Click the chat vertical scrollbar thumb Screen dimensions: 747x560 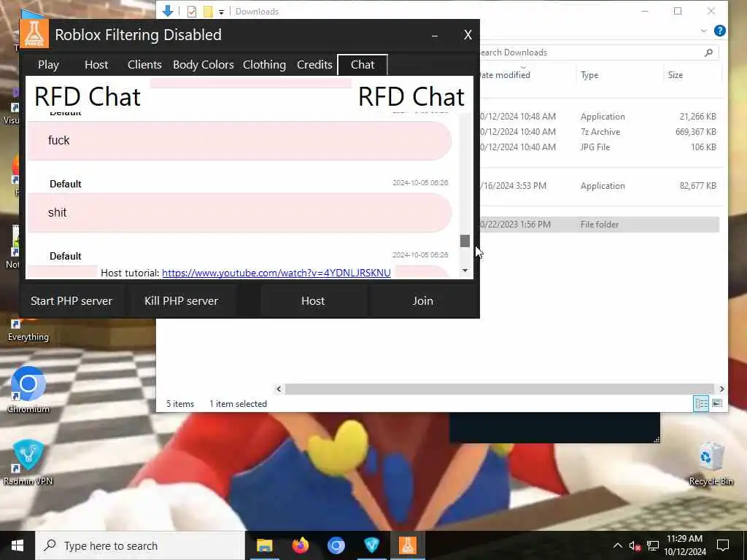(x=465, y=241)
